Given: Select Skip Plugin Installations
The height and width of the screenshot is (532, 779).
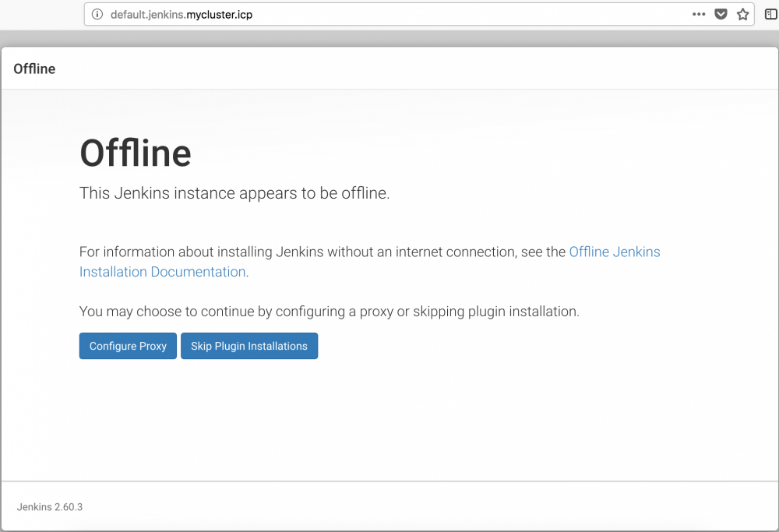Looking at the screenshot, I should (249, 346).
